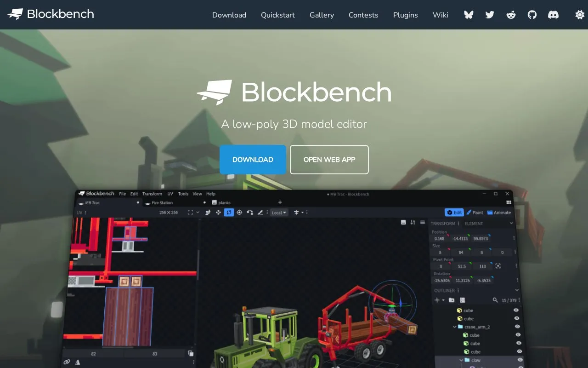The height and width of the screenshot is (368, 588).
Task: Collapse the crane_arm_2 group chevron
Action: [x=454, y=327]
